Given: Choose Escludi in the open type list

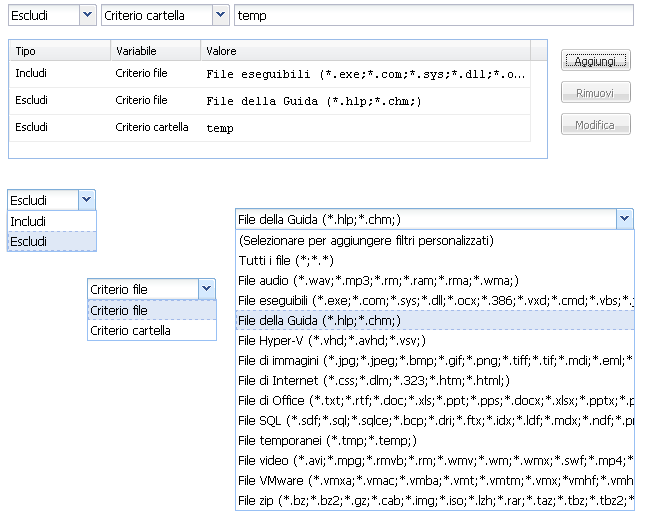Looking at the screenshot, I should pyautogui.click(x=52, y=241).
